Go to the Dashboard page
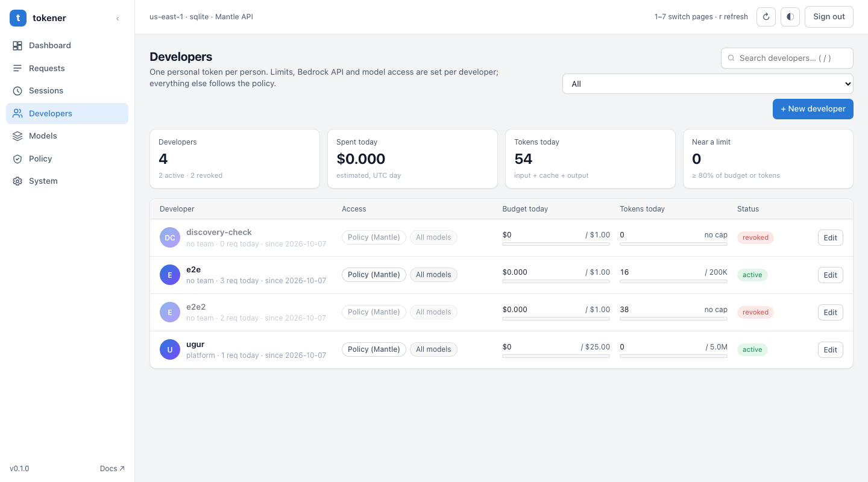The width and height of the screenshot is (868, 482). click(x=67, y=46)
